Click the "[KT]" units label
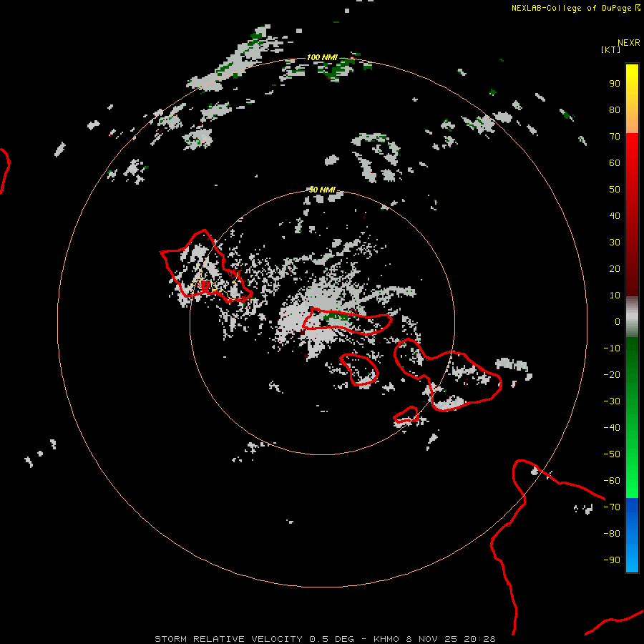The width and height of the screenshot is (644, 644). (610, 49)
